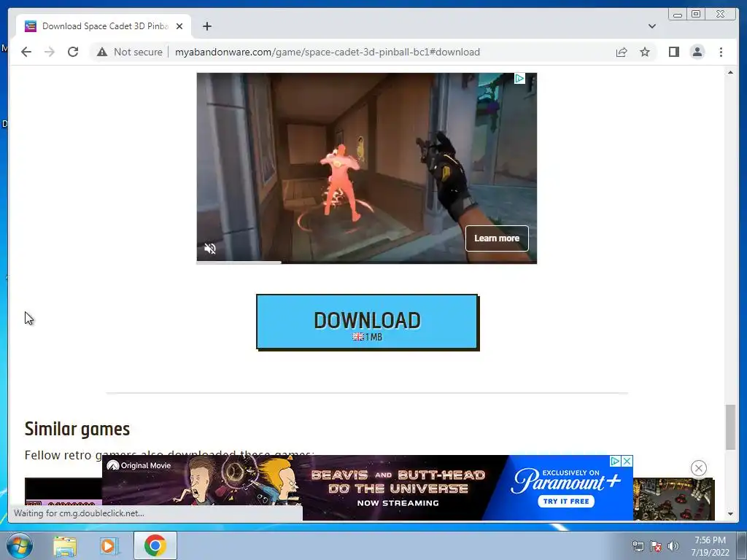Open the Action Center flag icon

[656, 546]
